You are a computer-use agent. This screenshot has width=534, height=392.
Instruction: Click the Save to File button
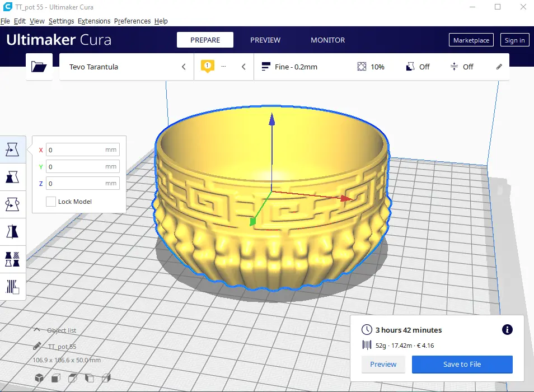(462, 365)
